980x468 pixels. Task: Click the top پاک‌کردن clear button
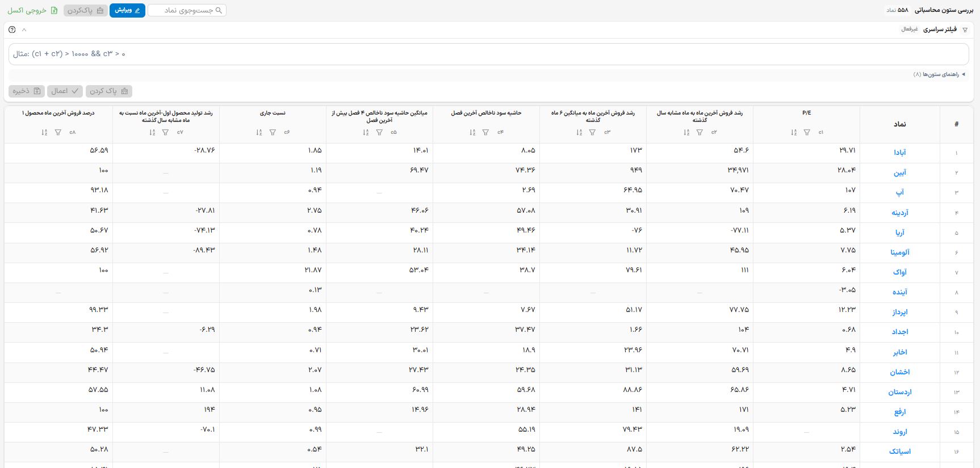(x=86, y=10)
